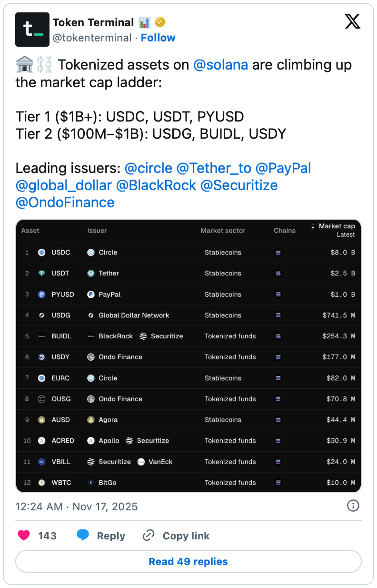This screenshot has width=377, height=588.
Task: Open Token Terminal profile avatar
Action: click(32, 30)
